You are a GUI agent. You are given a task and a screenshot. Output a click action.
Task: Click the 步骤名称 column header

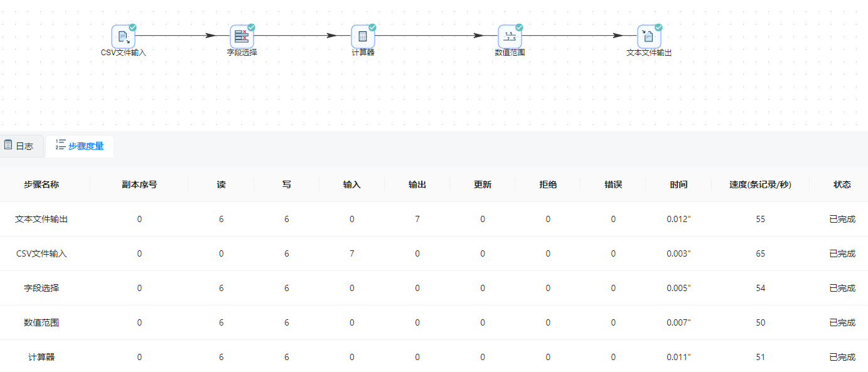point(41,184)
